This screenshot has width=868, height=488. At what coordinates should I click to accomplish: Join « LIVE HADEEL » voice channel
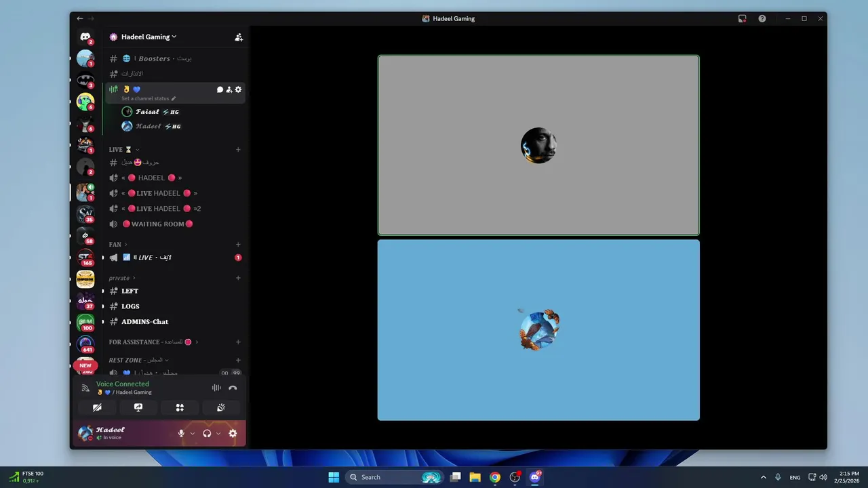coord(174,193)
